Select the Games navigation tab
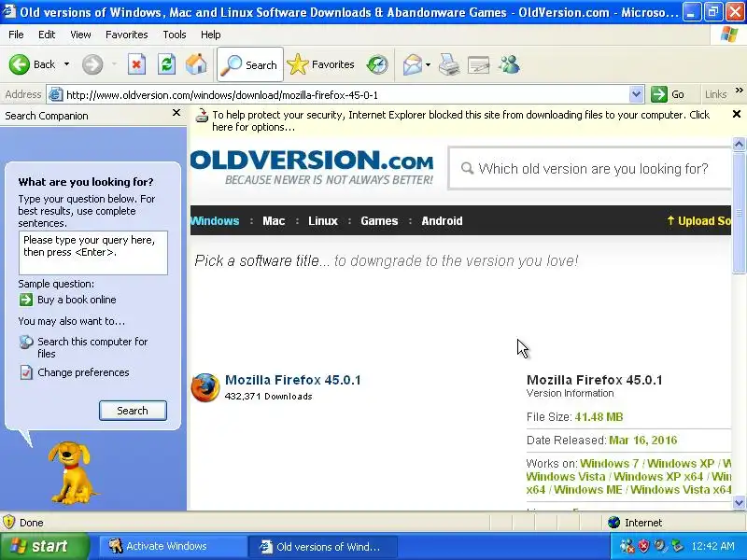 pos(379,221)
